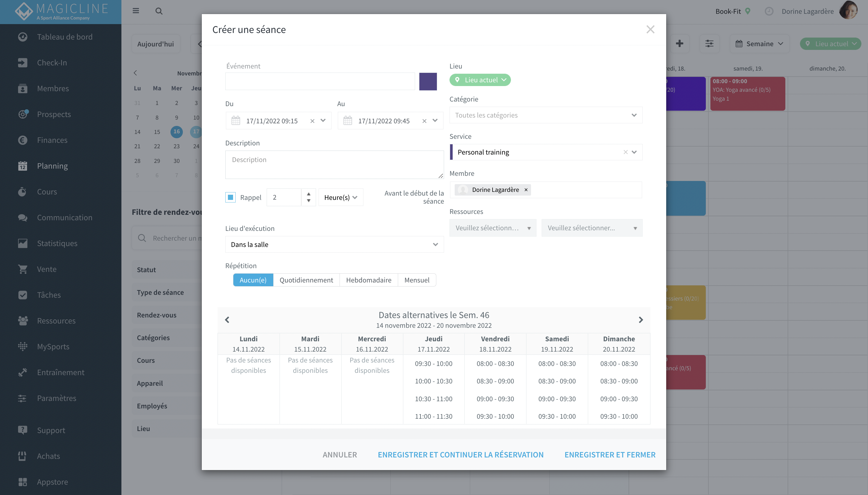Viewport: 868px width, 495px height.
Task: Toggle the Rappel checkbox
Action: [230, 197]
